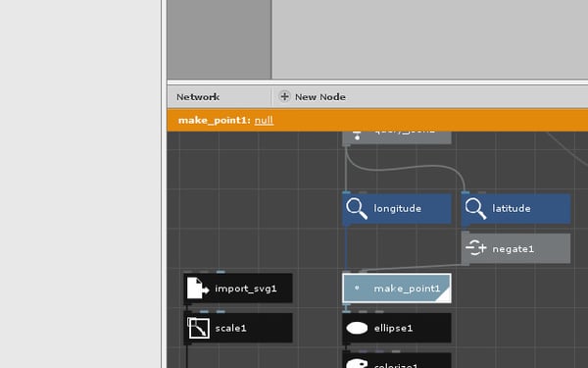This screenshot has height=368, width=588.
Task: Click the negate1 node plus-minus icon
Action: [476, 248]
